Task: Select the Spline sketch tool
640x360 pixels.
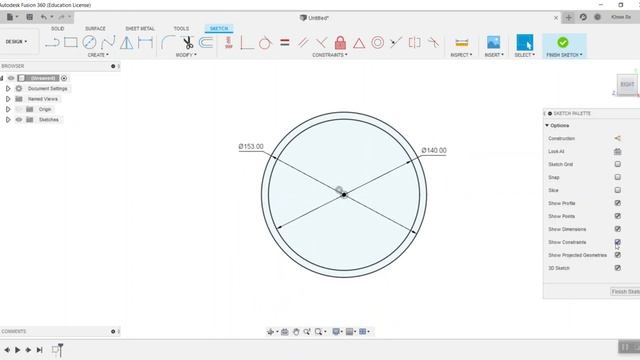Action: pos(108,42)
